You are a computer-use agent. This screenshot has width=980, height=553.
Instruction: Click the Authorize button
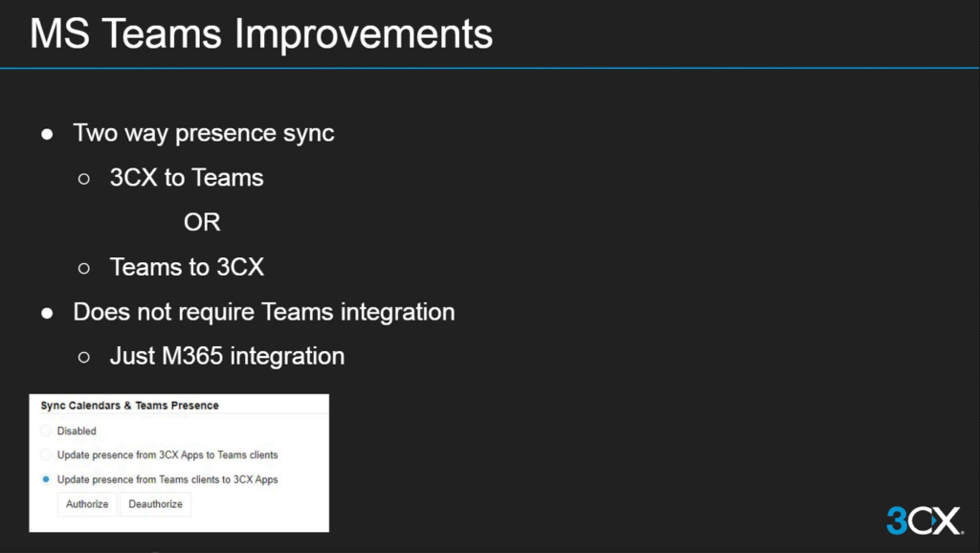(x=87, y=504)
